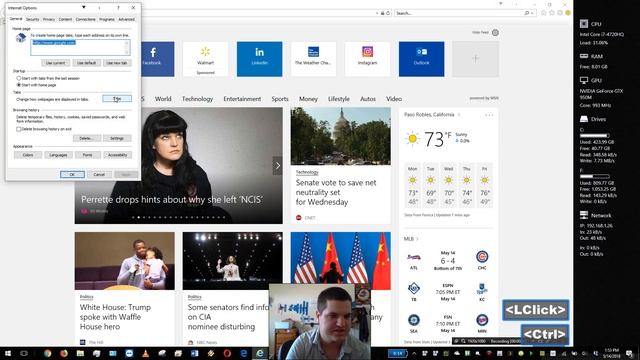Check Delete browsing history on exit

19,129
